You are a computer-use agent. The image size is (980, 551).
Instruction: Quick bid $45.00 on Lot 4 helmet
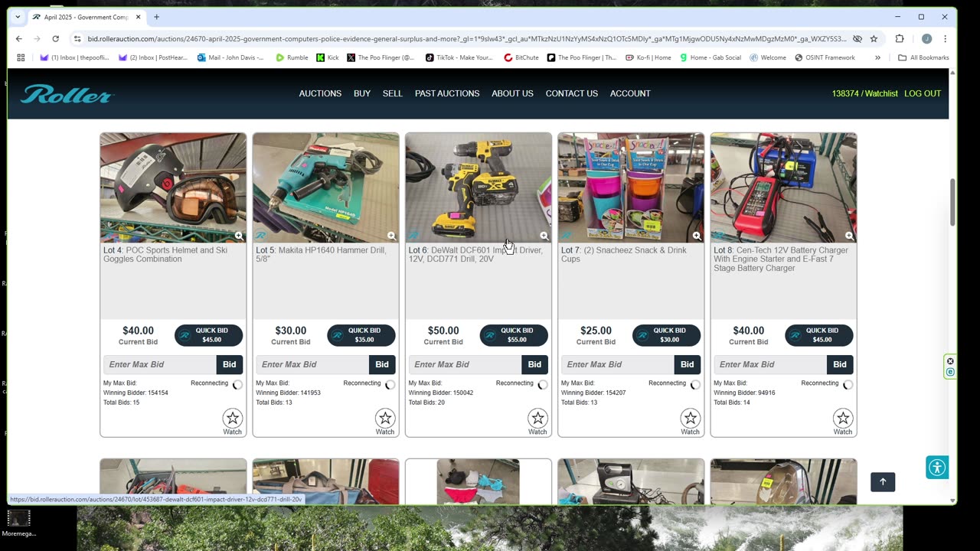pos(208,335)
